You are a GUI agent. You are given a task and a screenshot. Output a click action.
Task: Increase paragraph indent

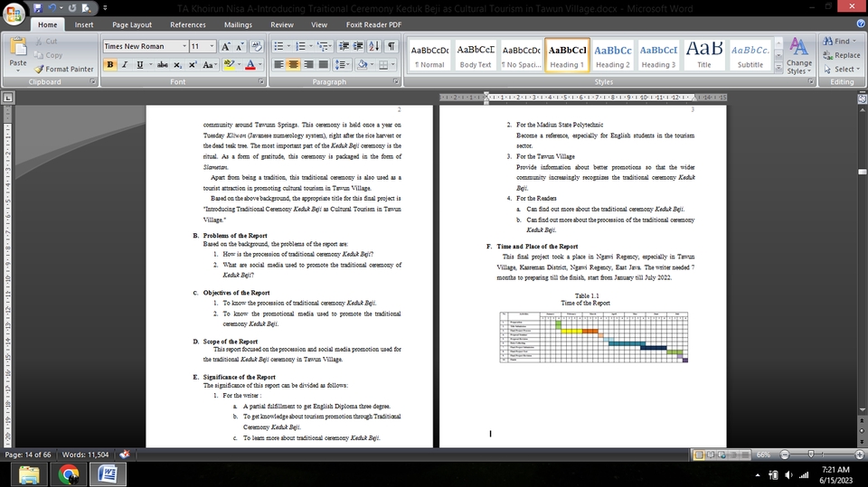(358, 46)
